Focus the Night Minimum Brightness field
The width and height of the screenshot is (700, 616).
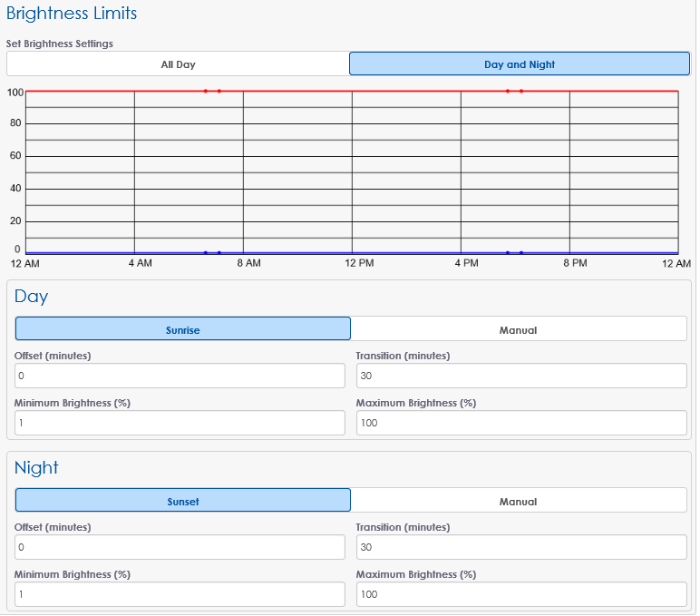click(180, 594)
